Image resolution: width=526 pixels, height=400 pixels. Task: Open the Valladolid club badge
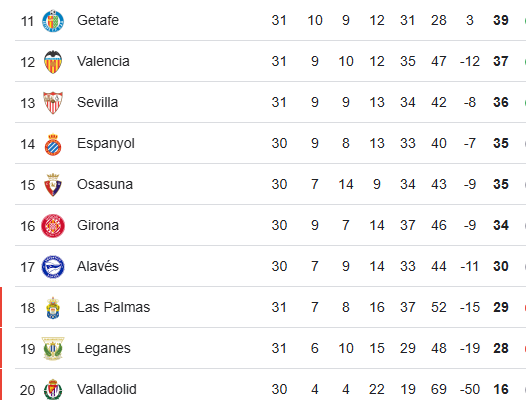point(53,389)
